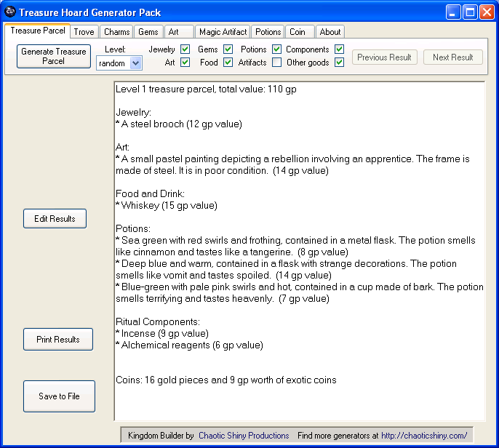Click Generate Treasure Parcel button
499x448 pixels.
pos(54,56)
